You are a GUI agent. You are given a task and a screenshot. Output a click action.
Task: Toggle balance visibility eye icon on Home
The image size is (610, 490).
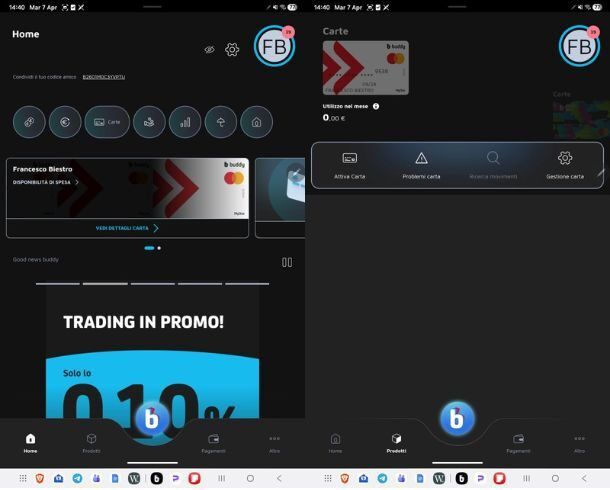click(x=209, y=49)
